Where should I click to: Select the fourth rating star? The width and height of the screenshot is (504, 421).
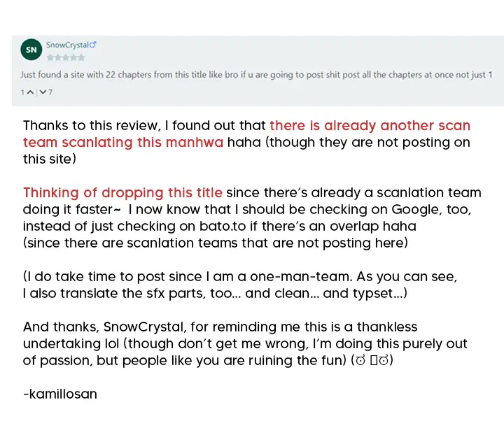[73, 57]
